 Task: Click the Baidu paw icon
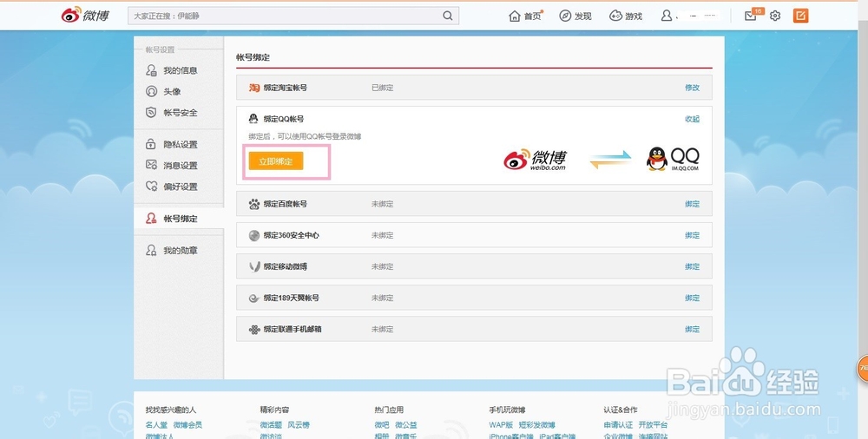pyautogui.click(x=254, y=204)
